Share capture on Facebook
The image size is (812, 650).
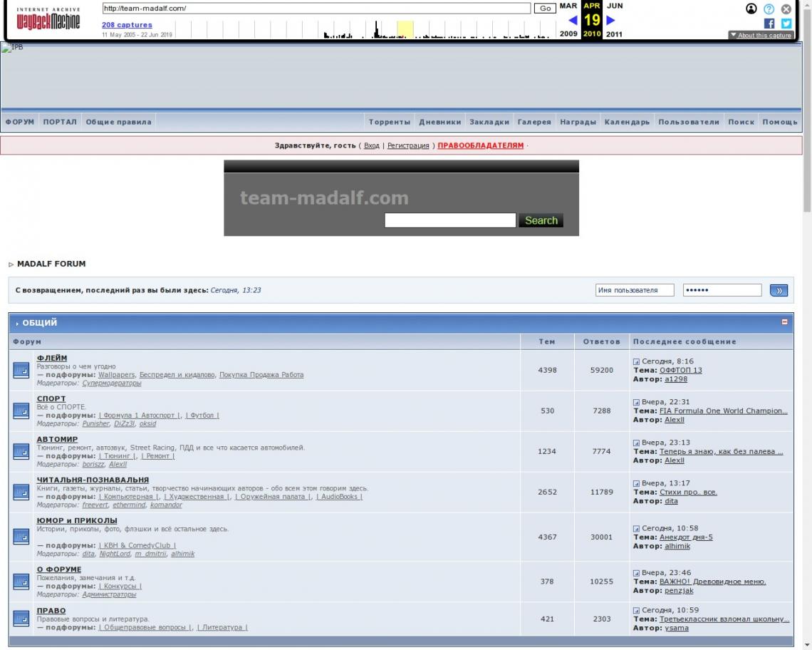[x=769, y=24]
